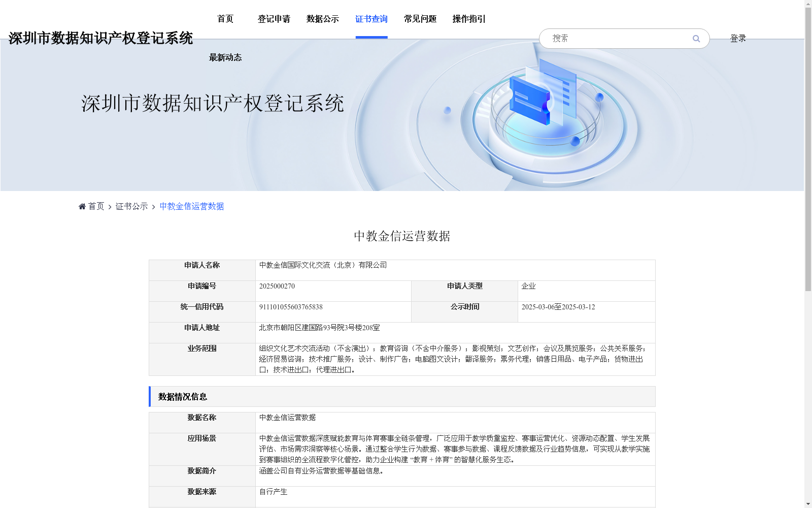The image size is (812, 508).
Task: Click the 申请人名称 label cell
Action: click(x=202, y=270)
